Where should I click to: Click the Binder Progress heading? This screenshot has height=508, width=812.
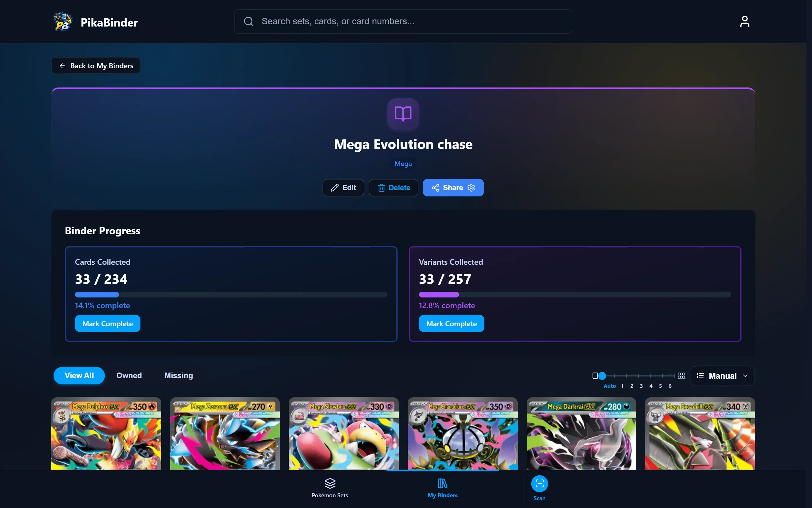tap(102, 231)
